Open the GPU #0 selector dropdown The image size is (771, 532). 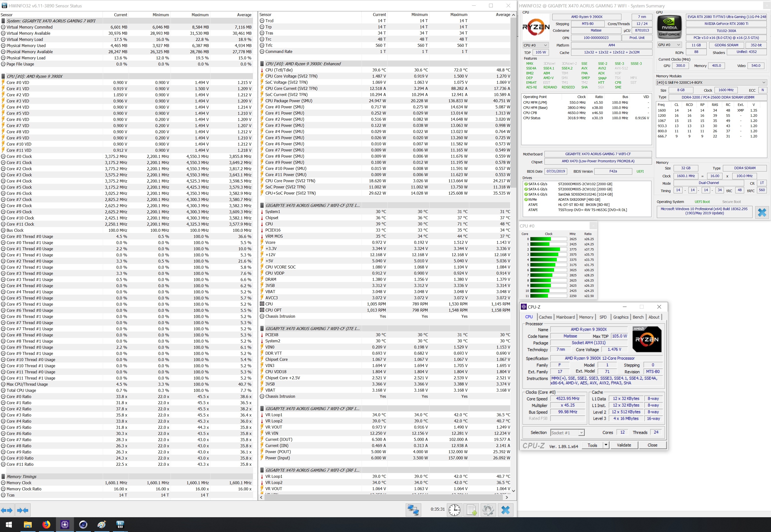point(669,45)
